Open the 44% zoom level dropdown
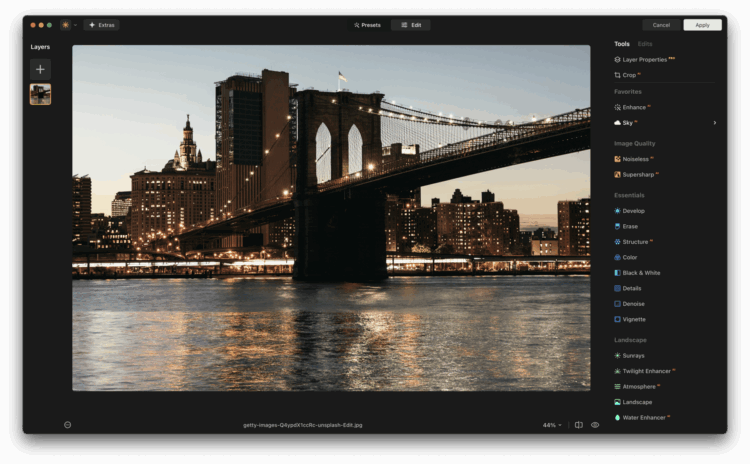 pos(552,425)
